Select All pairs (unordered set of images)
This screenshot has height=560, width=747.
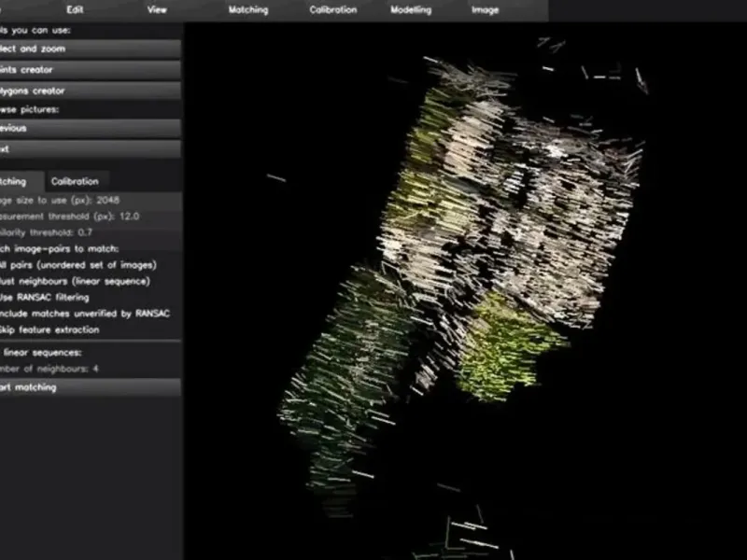coord(78,265)
